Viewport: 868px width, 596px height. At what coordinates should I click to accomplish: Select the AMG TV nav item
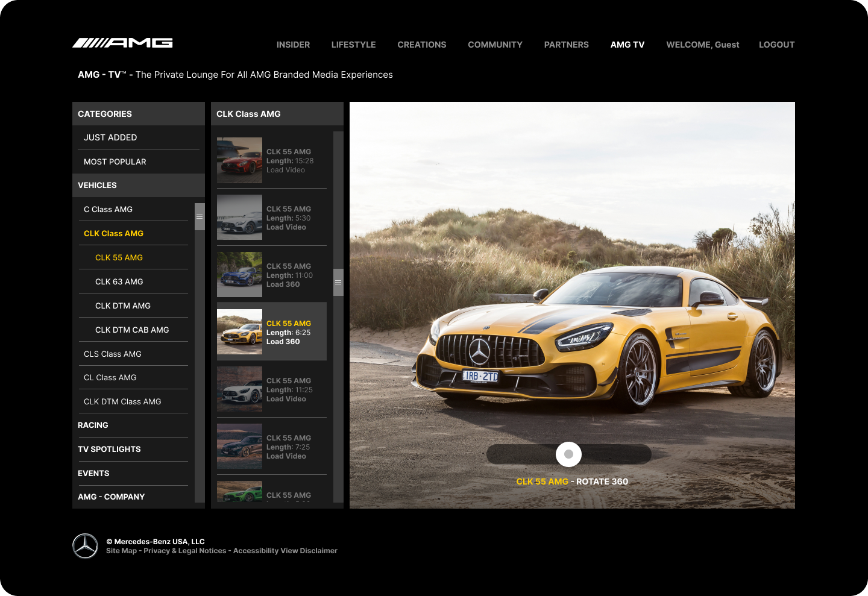tap(627, 45)
